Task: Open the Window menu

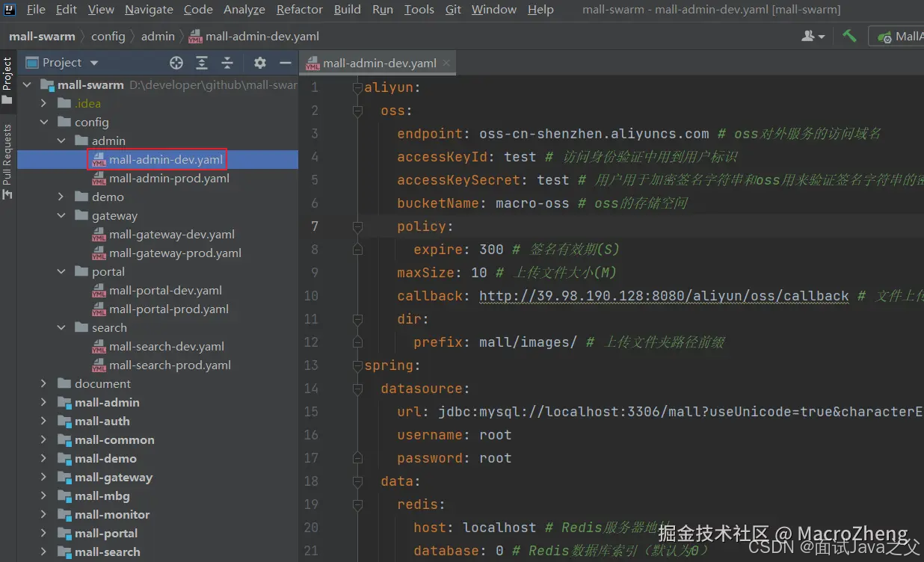Action: tap(494, 10)
